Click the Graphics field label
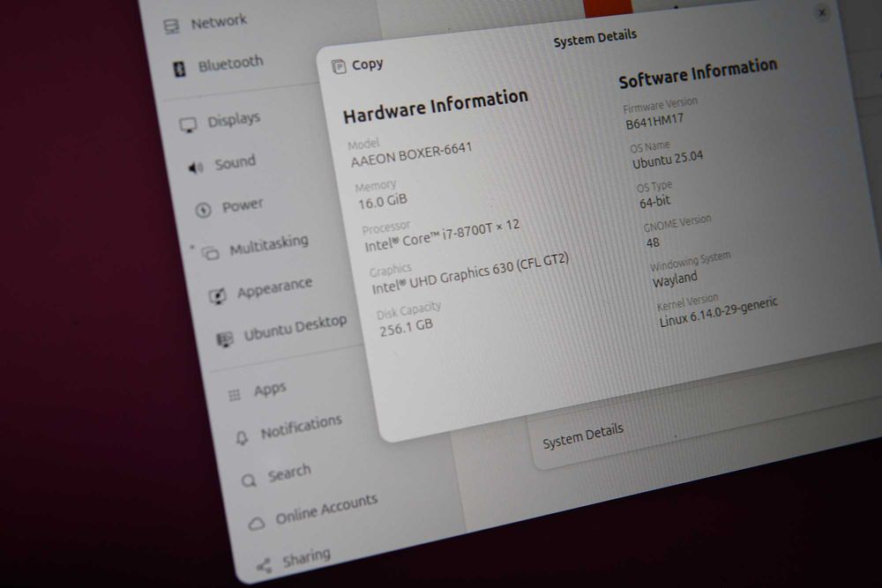This screenshot has height=588, width=882. (391, 271)
